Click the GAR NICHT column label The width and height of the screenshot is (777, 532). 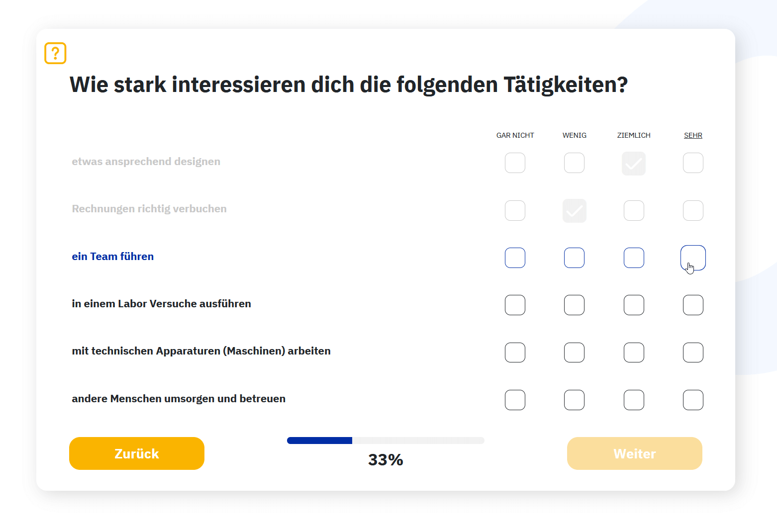pyautogui.click(x=515, y=135)
